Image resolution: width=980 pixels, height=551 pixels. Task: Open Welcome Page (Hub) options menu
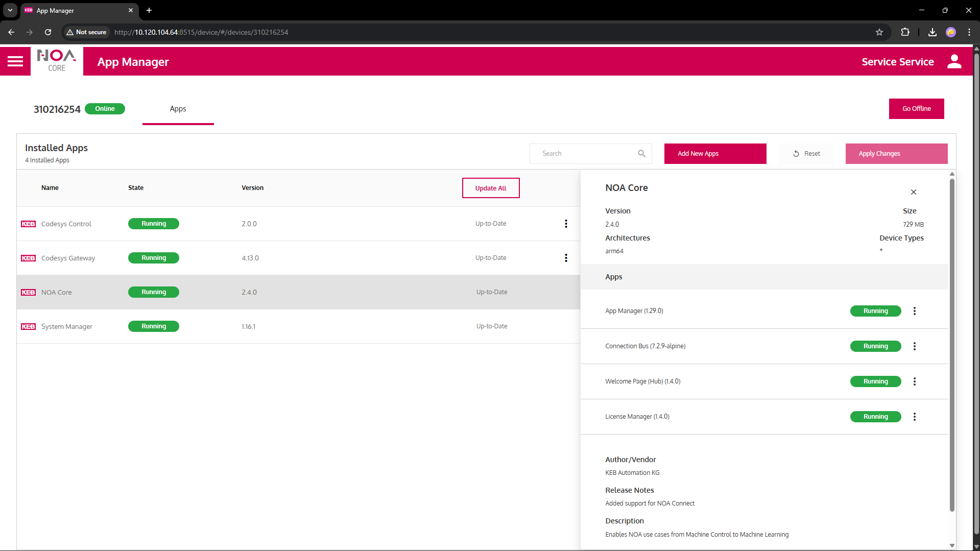pyautogui.click(x=914, y=381)
